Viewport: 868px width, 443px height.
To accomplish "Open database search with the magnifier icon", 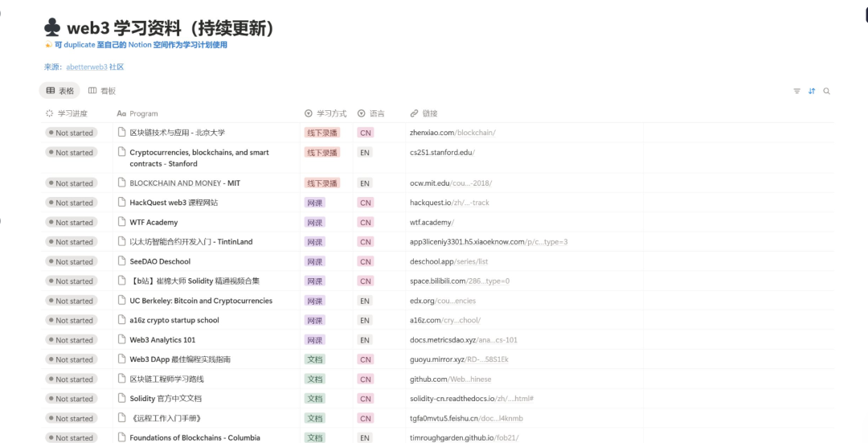I will coord(826,92).
